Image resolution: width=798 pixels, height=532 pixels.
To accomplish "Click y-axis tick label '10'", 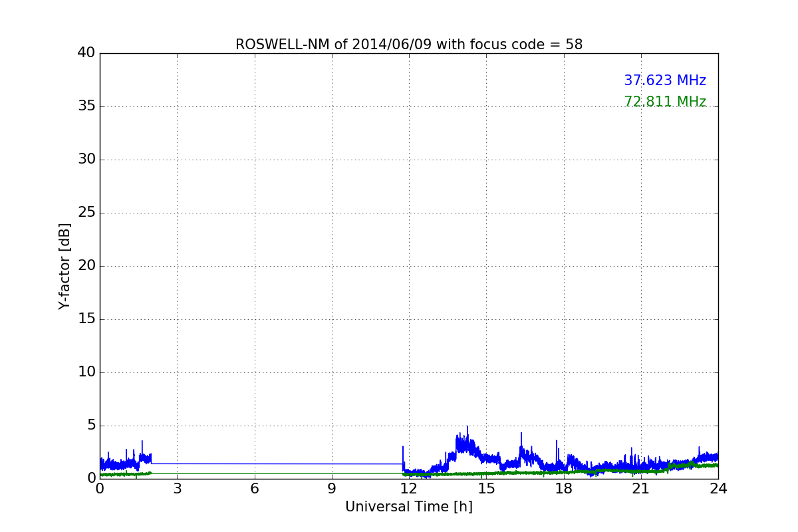I will pos(86,372).
